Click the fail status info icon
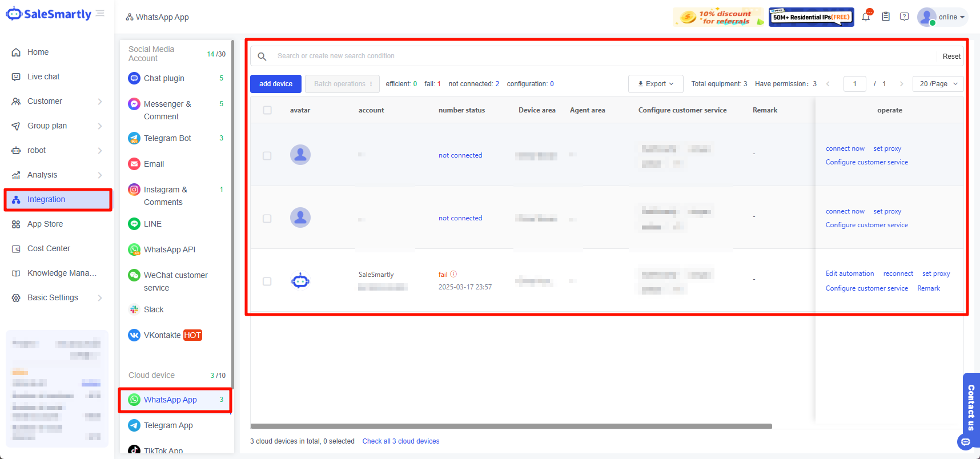This screenshot has width=980, height=459. coord(453,274)
